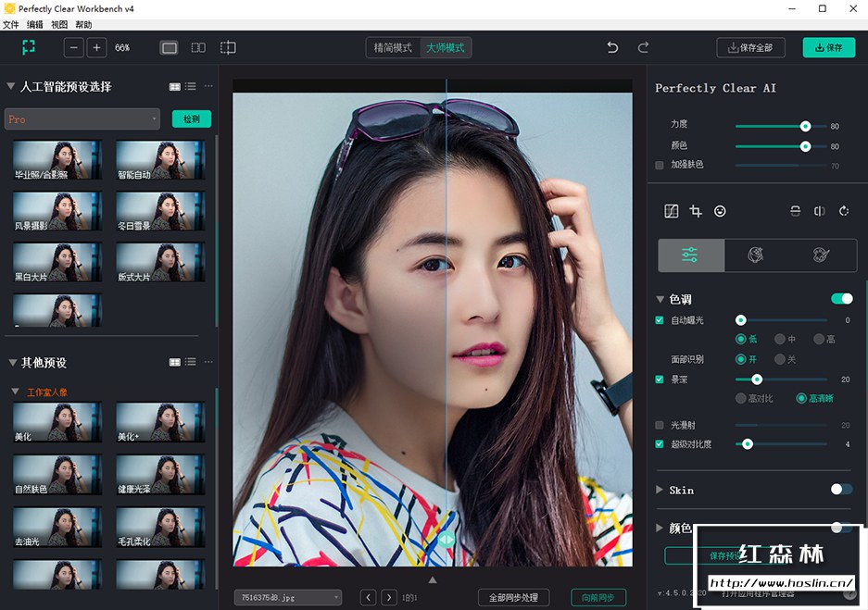Switch 其他预设 to list view
The image size is (868, 610).
click(x=191, y=362)
